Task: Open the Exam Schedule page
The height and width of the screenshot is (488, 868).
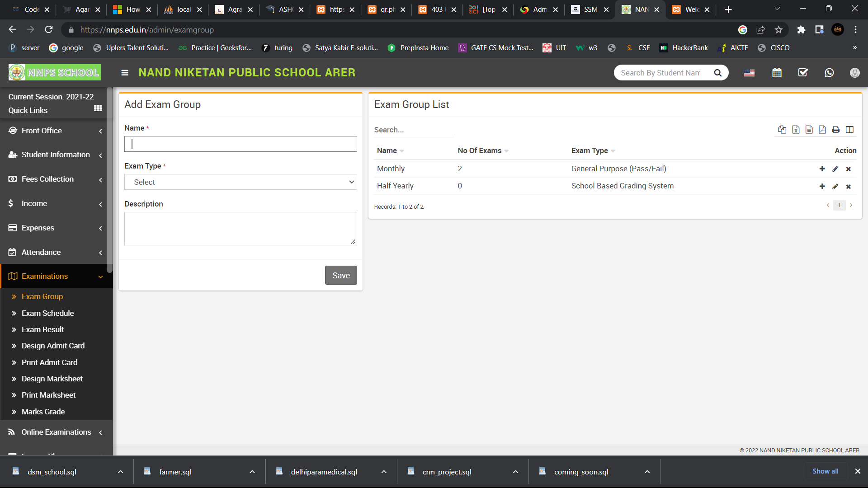Action: [x=47, y=313]
